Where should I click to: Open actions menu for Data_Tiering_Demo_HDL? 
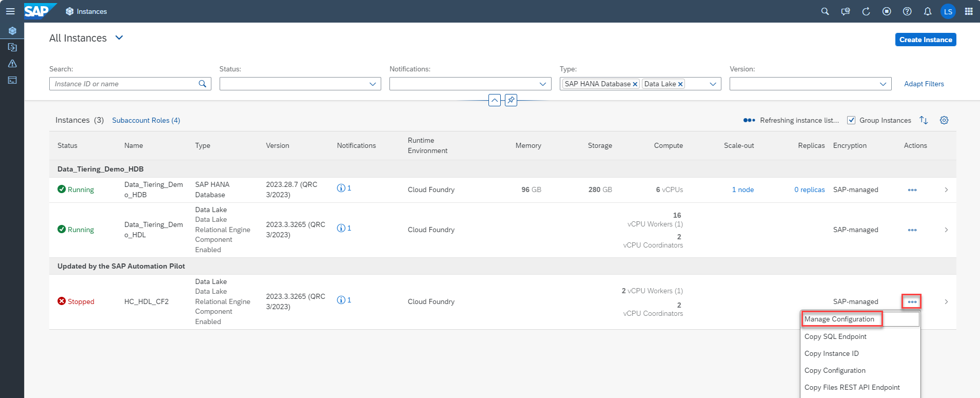click(912, 230)
